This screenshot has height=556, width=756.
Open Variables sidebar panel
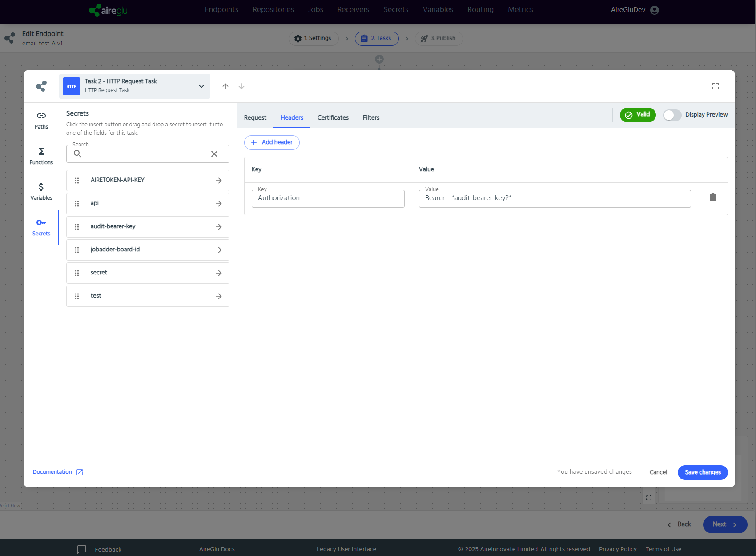[x=41, y=192]
